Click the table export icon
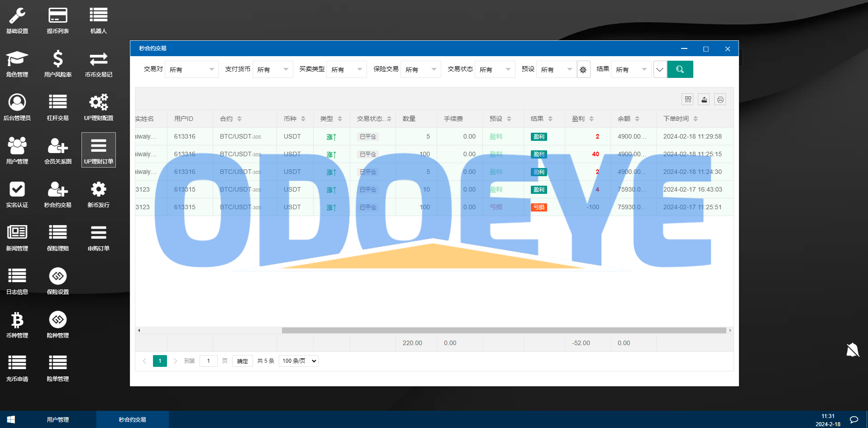This screenshot has height=428, width=868. click(x=704, y=99)
